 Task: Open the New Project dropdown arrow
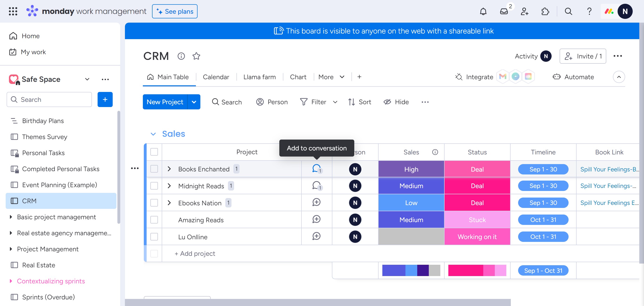pos(194,102)
